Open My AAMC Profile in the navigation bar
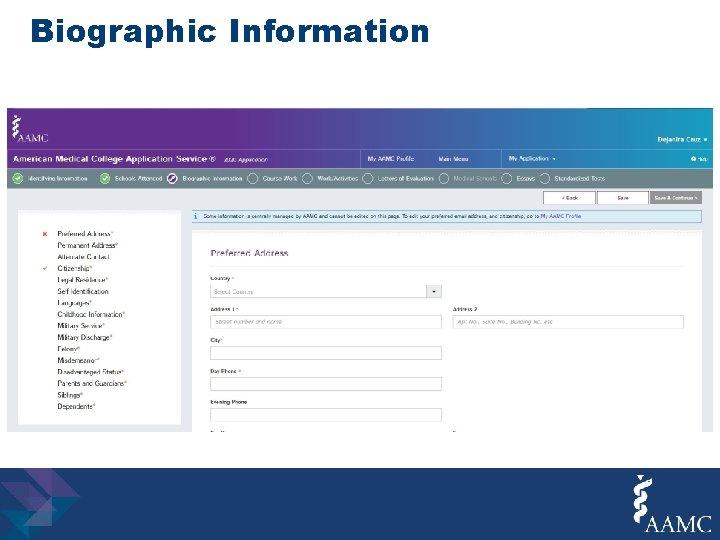Screen dimensions: 720x540 click(x=390, y=159)
